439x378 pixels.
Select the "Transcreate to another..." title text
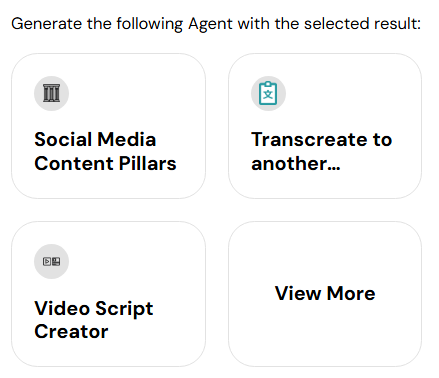pos(322,151)
